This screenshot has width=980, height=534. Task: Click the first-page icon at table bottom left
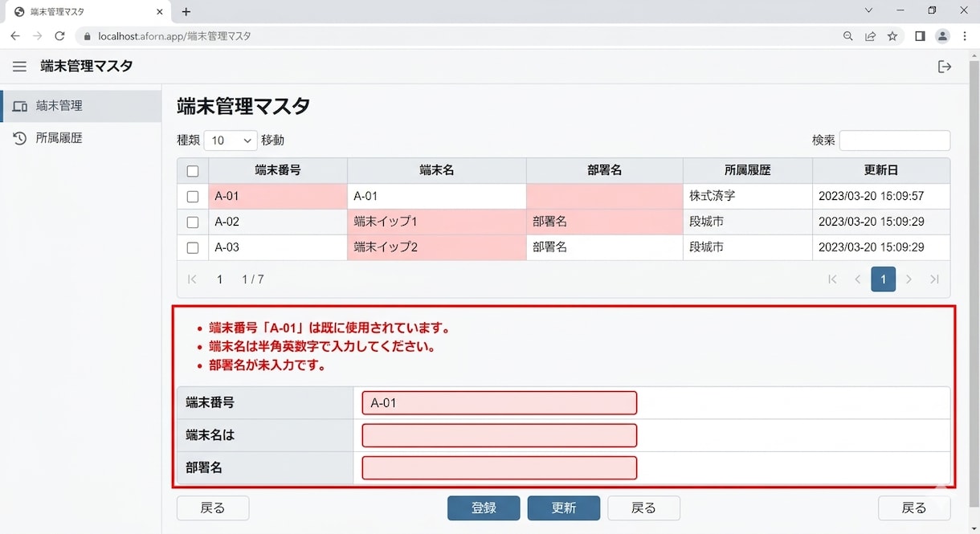[x=192, y=279]
